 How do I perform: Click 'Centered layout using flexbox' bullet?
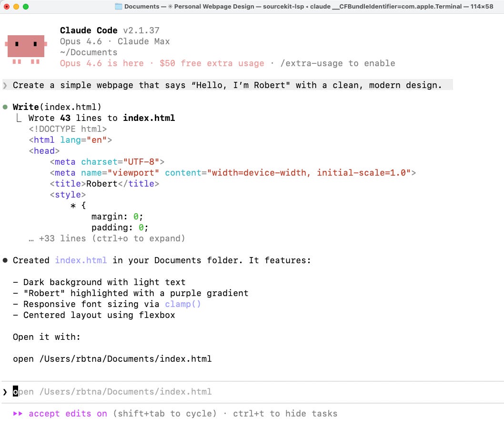94,315
